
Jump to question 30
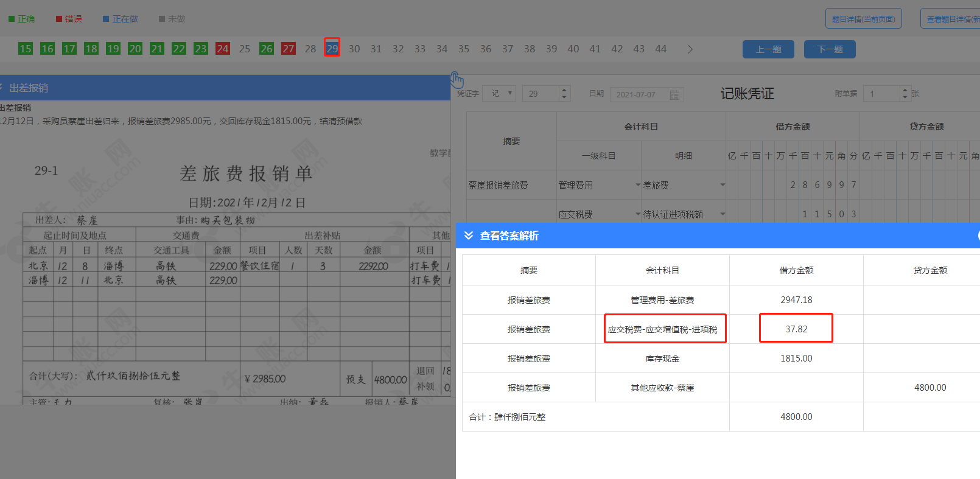[354, 49]
